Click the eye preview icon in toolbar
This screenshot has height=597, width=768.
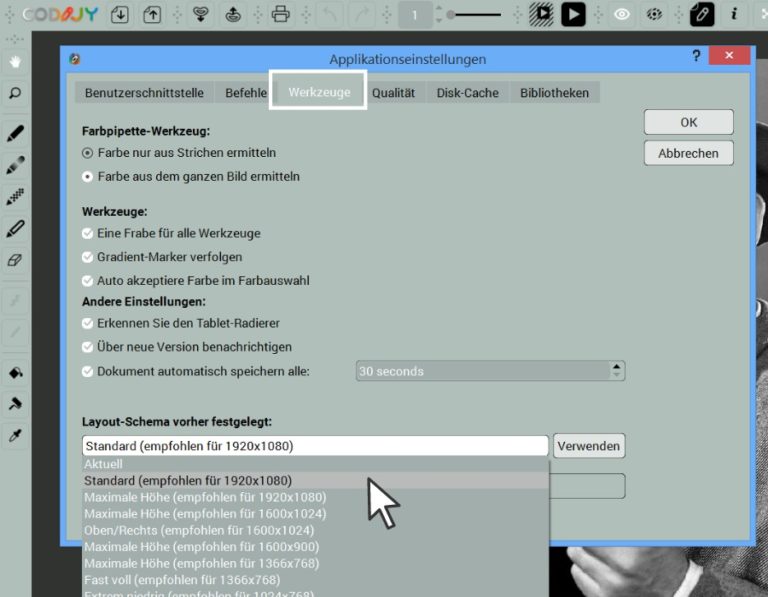[x=622, y=14]
